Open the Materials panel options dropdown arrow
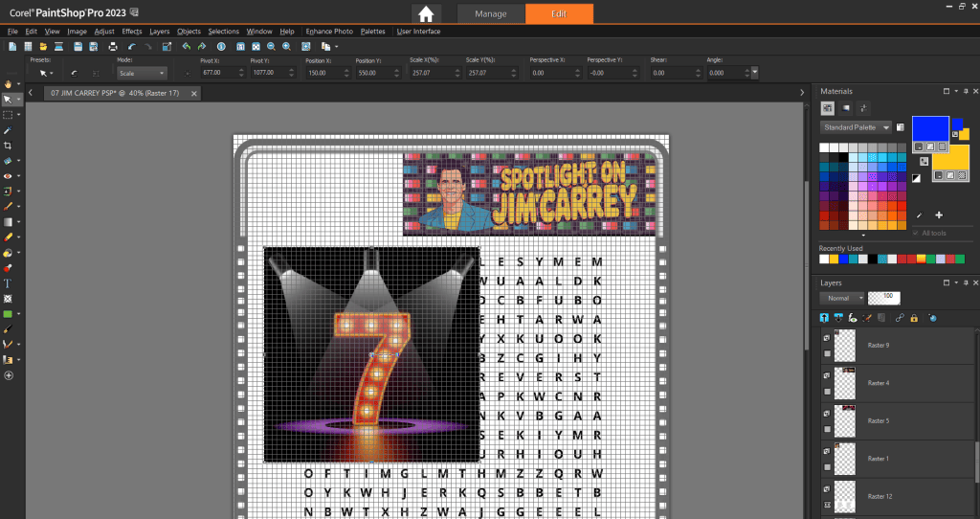Screen dimensions: 980x519 coord(956,91)
